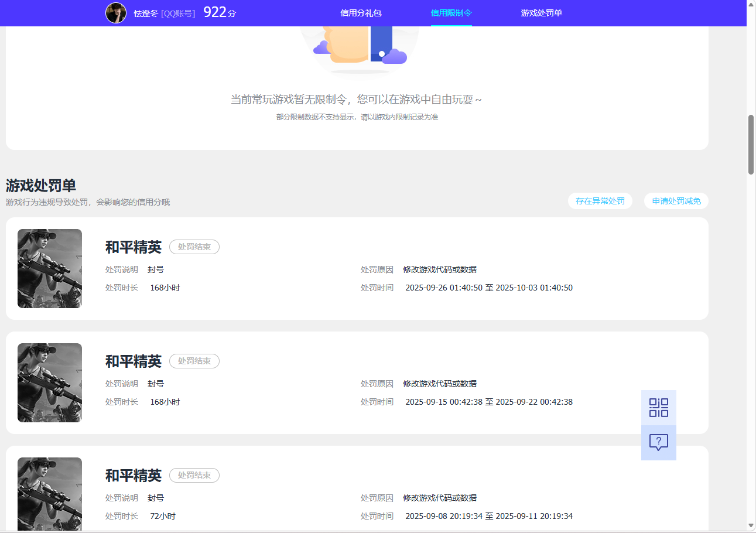Click scrollbar down arrow
Screen dimensions: 756x533
coord(751,525)
